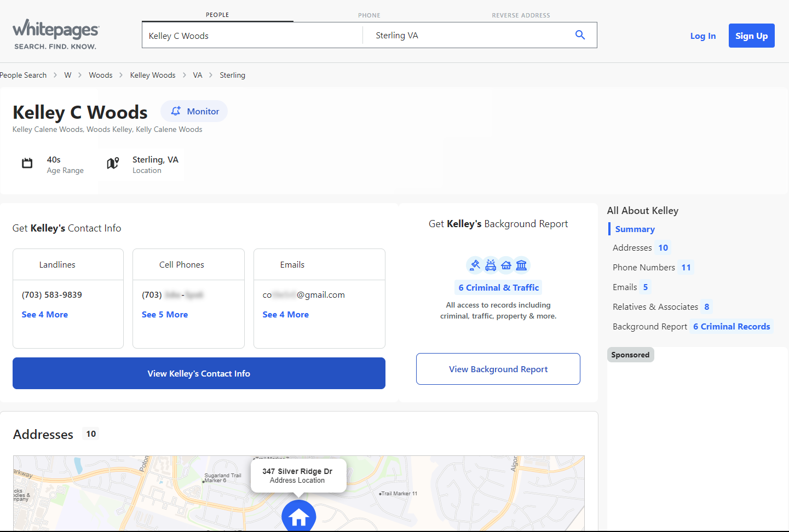Open the VA breadcrumb link
Image resolution: width=789 pixels, height=532 pixels.
[x=198, y=75]
